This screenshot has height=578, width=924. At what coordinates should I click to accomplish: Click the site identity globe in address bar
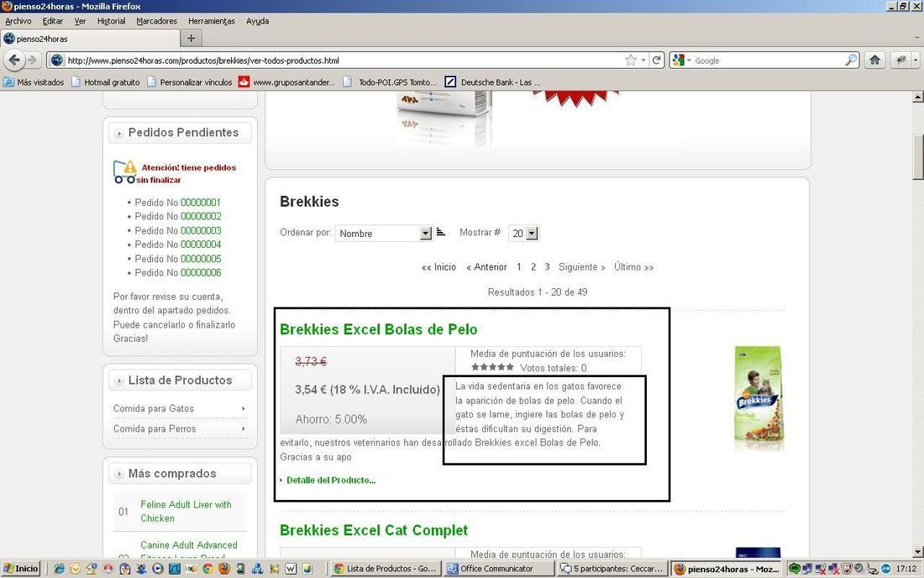click(x=57, y=60)
